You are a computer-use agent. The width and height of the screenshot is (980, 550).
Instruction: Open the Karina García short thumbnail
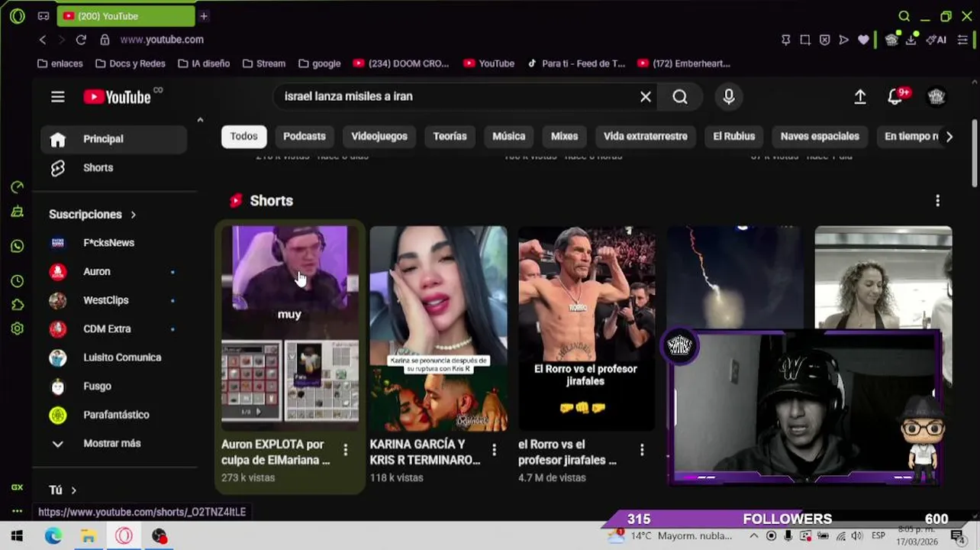438,328
